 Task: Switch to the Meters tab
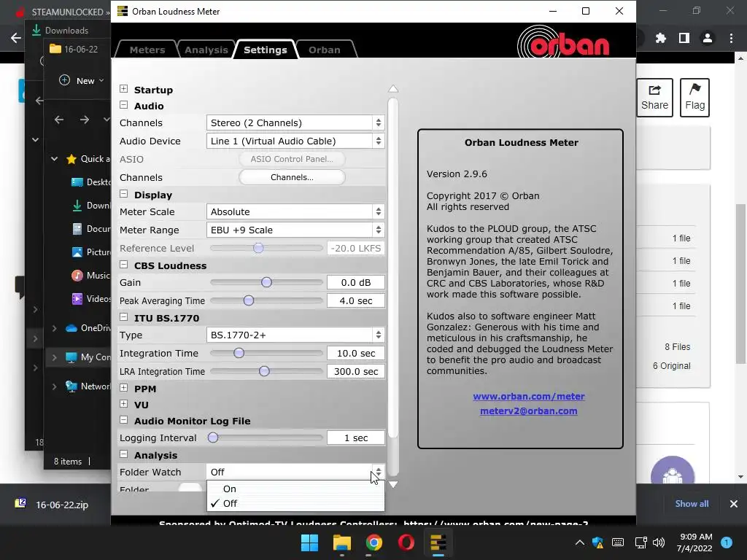[x=147, y=50]
